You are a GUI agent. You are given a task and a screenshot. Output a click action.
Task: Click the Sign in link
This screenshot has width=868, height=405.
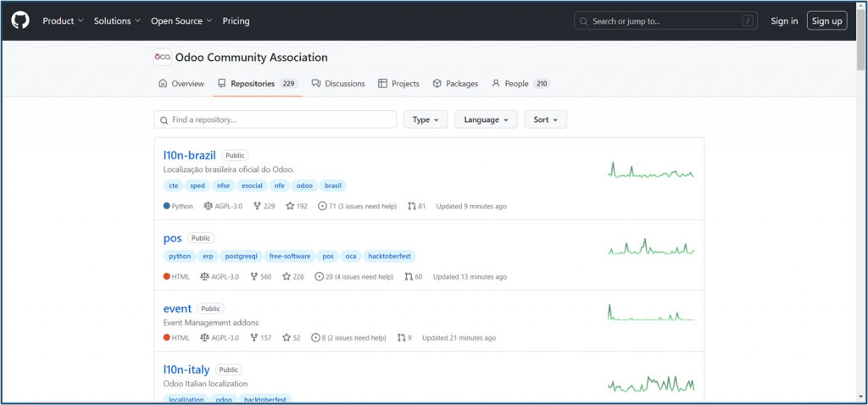pyautogui.click(x=784, y=21)
